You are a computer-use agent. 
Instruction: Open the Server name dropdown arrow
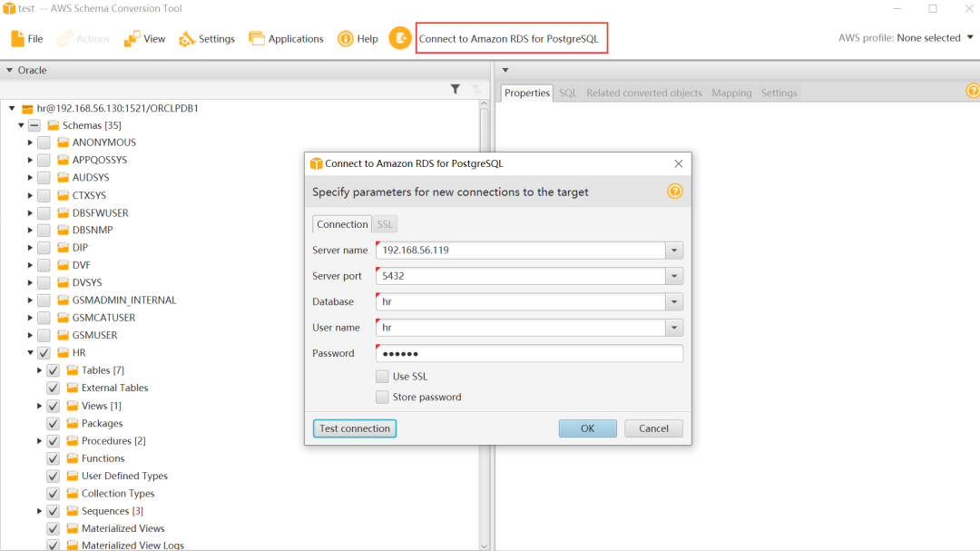(674, 251)
